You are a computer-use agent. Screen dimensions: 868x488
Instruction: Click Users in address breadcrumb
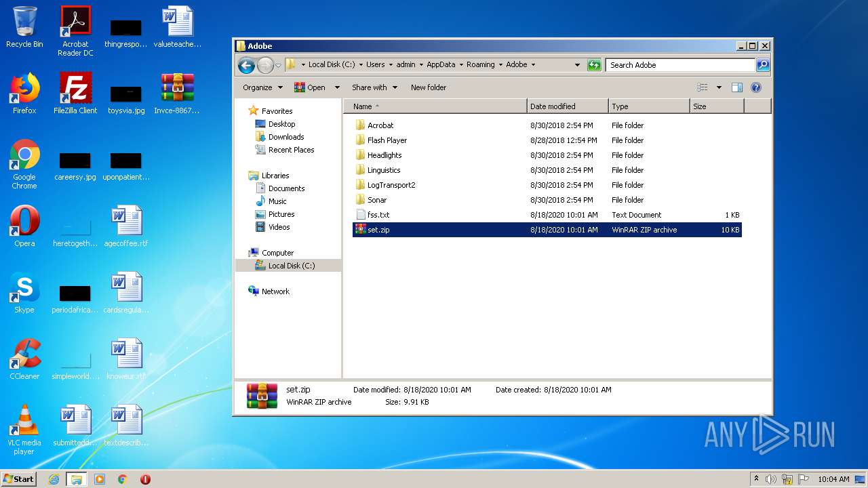[375, 65]
